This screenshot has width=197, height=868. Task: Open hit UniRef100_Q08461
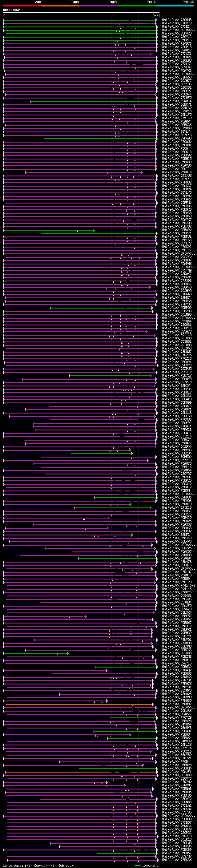click(x=177, y=596)
